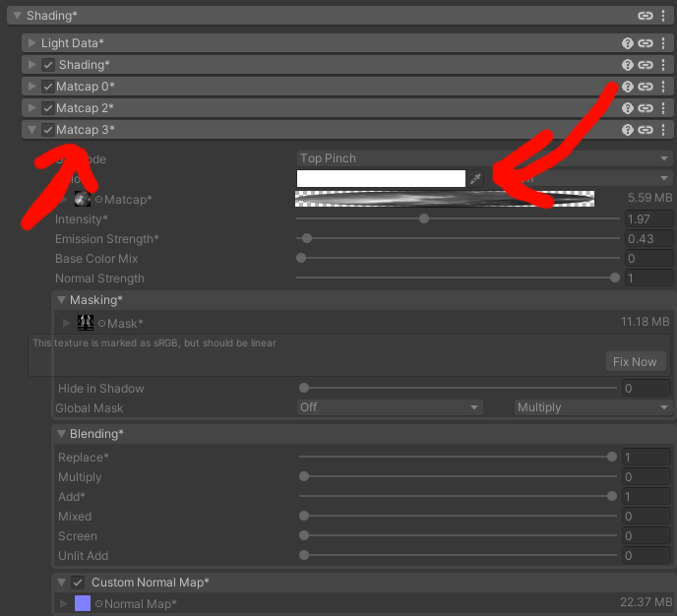Open texture picker circle beside Matcap
677x616 pixels.
[98, 200]
